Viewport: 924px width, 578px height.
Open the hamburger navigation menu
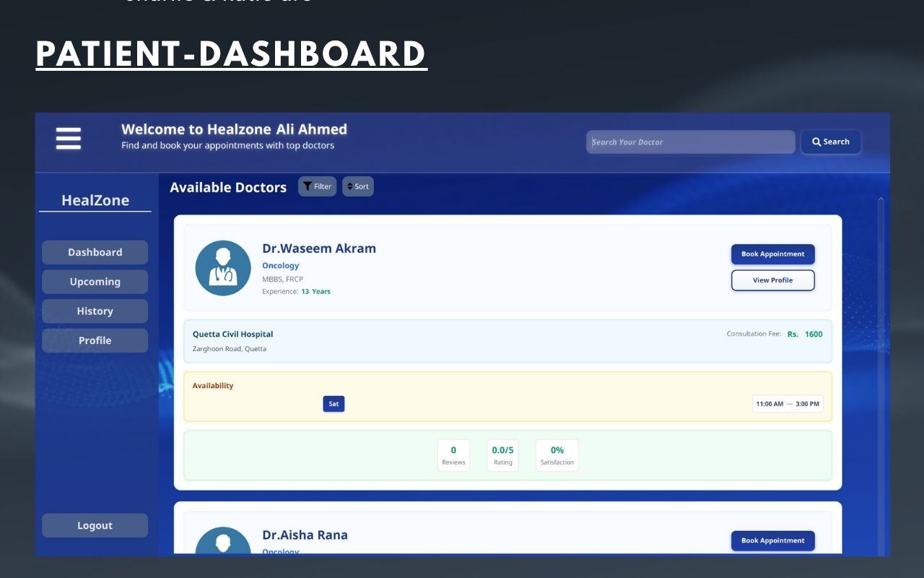point(68,138)
